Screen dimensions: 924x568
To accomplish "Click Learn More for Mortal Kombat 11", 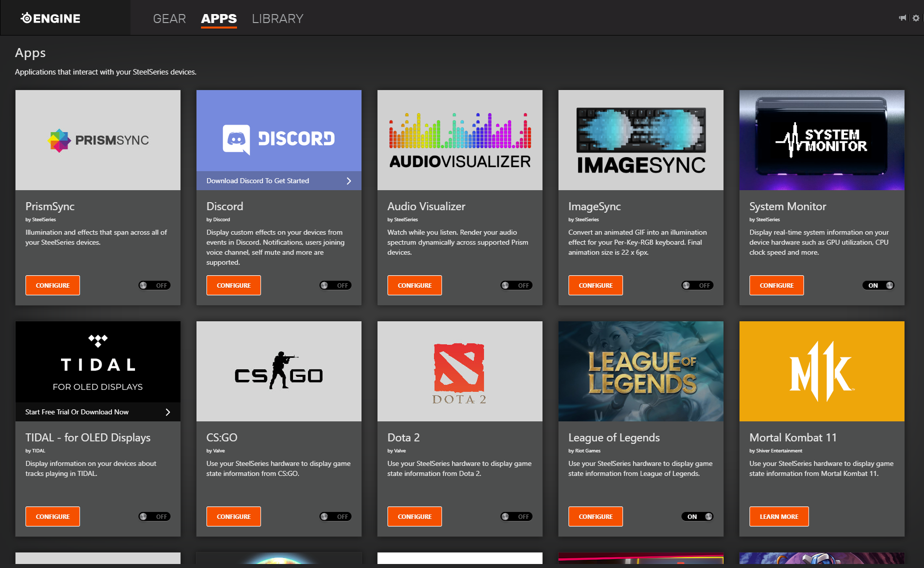I will coord(778,516).
